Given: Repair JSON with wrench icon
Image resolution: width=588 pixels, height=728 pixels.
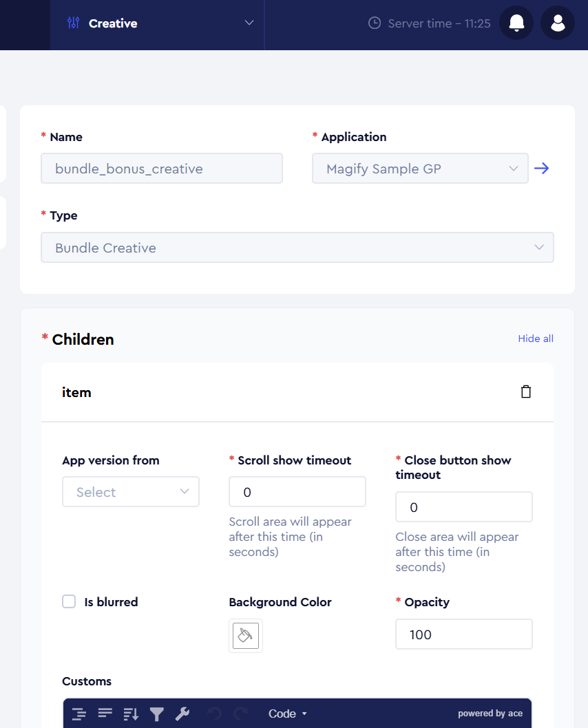Looking at the screenshot, I should click(182, 714).
